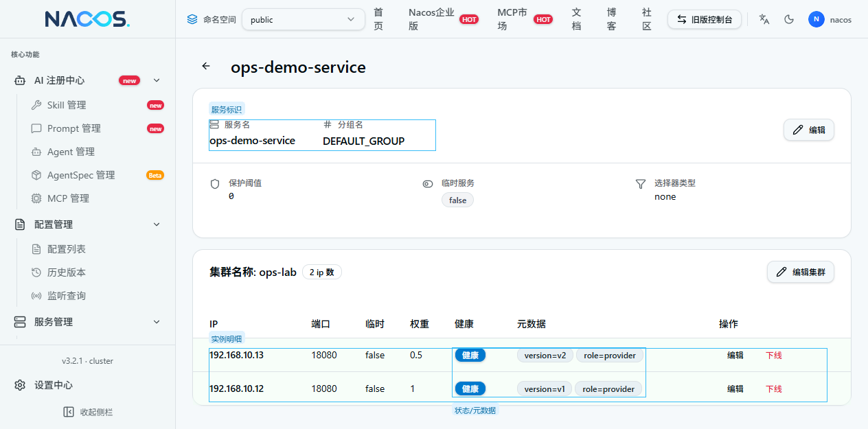Click the back arrow beside ops-demo-service
The height and width of the screenshot is (429, 868).
click(206, 66)
